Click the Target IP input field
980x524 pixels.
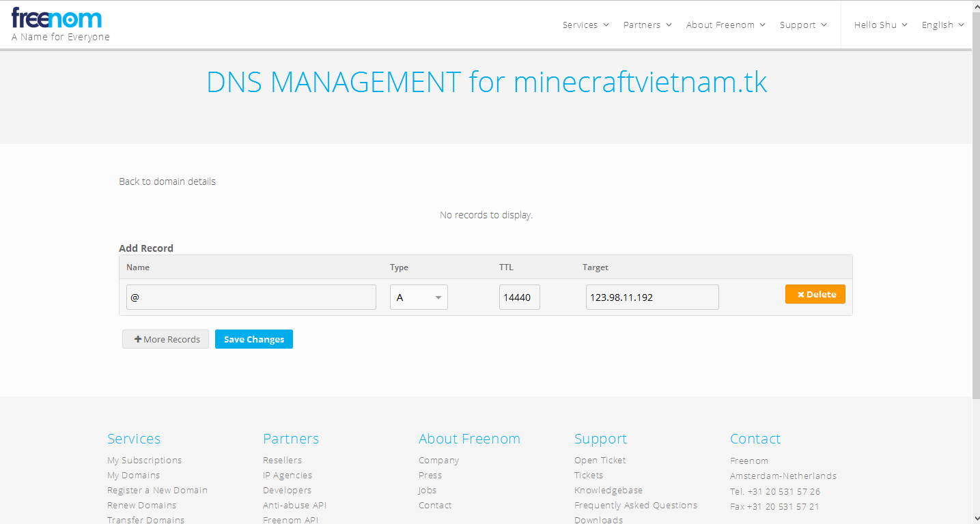tap(652, 297)
